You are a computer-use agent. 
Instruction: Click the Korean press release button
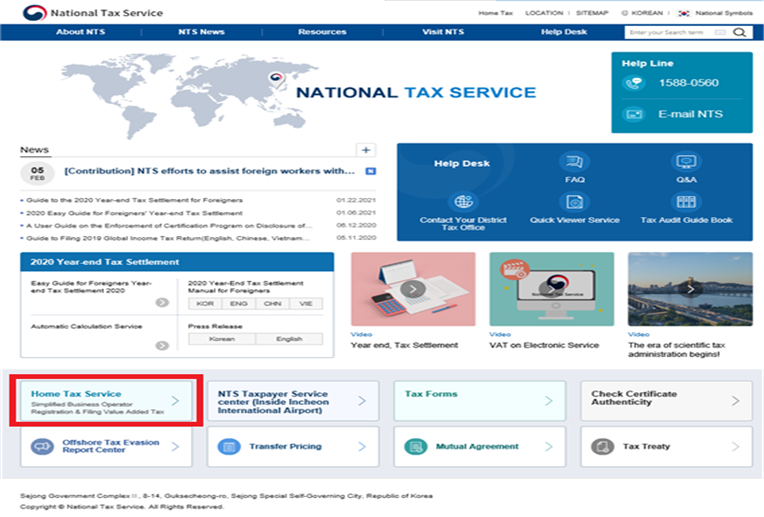pos(222,339)
